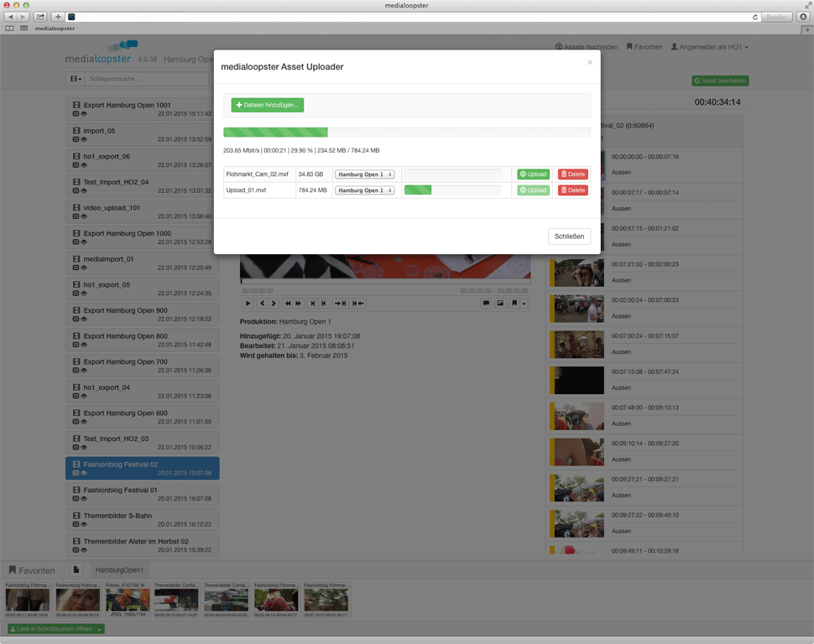Open the browser Top Sites grid icon

(x=23, y=29)
